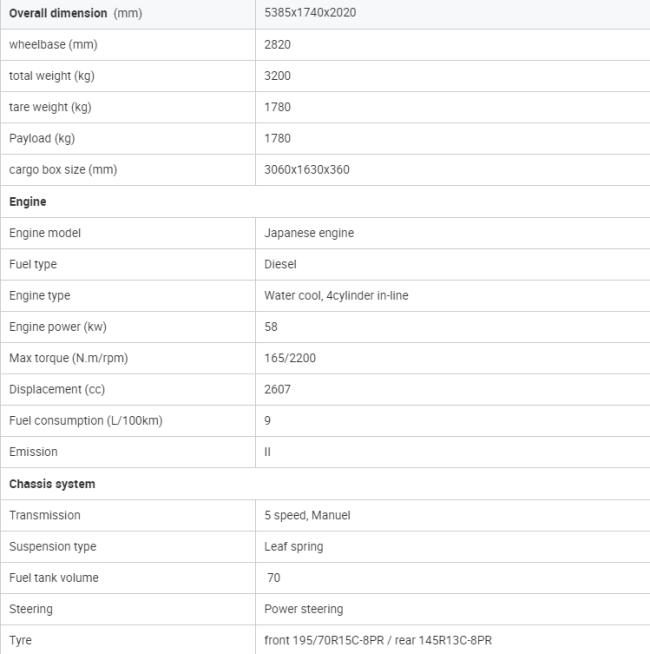The image size is (650, 654).
Task: Select the wheelbase (mm) label cell
Action: click(53, 45)
